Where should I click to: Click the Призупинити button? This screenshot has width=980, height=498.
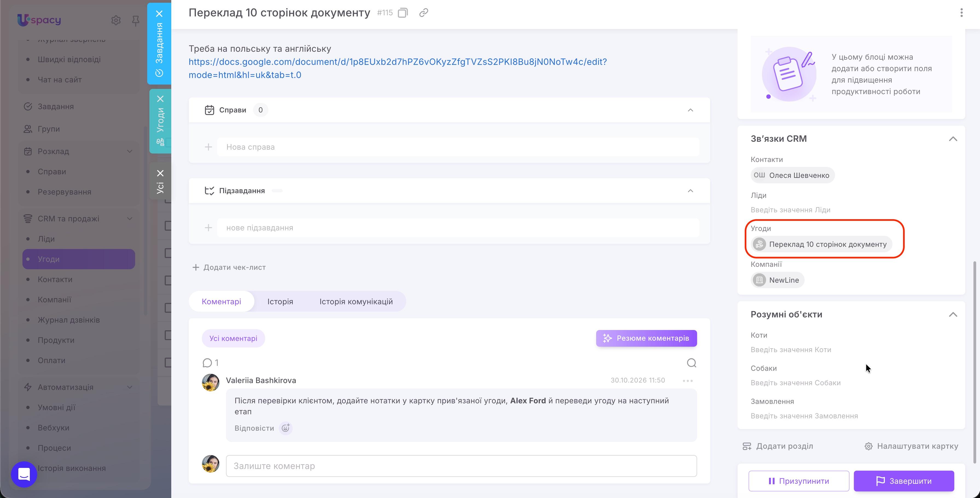(799, 481)
